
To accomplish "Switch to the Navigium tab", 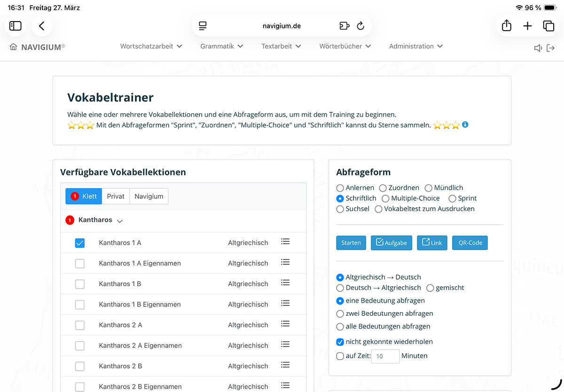I will [149, 196].
